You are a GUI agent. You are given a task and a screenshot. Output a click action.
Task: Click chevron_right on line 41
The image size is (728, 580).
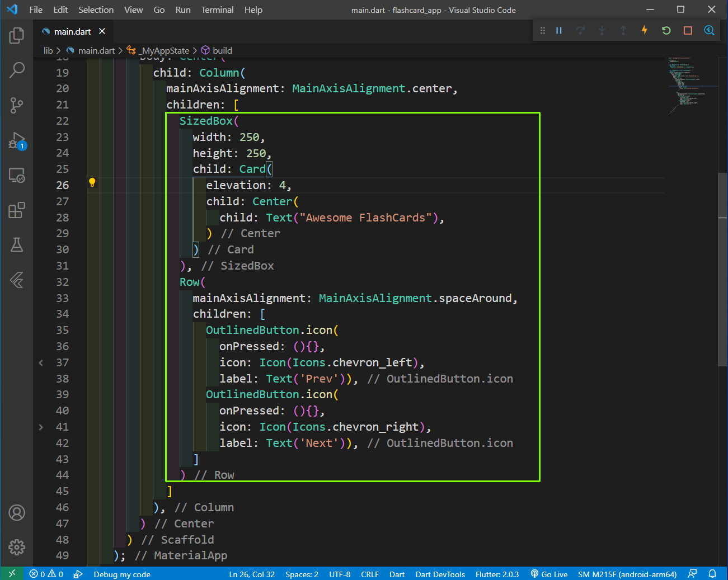(375, 427)
